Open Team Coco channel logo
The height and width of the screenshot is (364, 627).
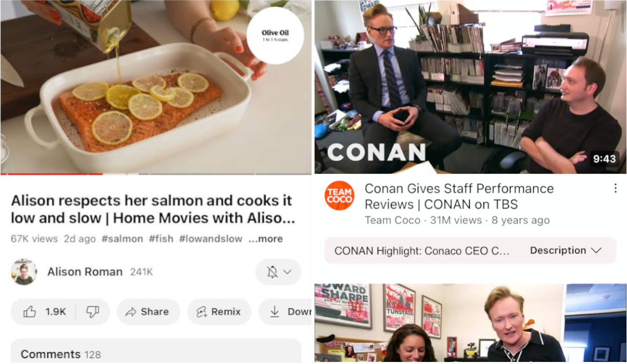coord(340,196)
